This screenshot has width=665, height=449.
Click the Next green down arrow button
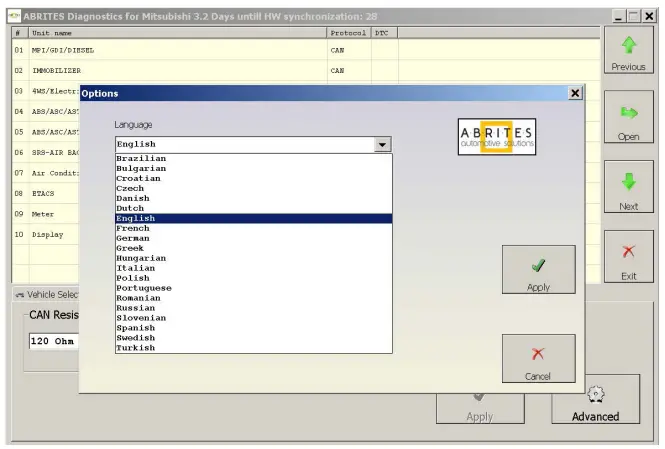(x=629, y=187)
